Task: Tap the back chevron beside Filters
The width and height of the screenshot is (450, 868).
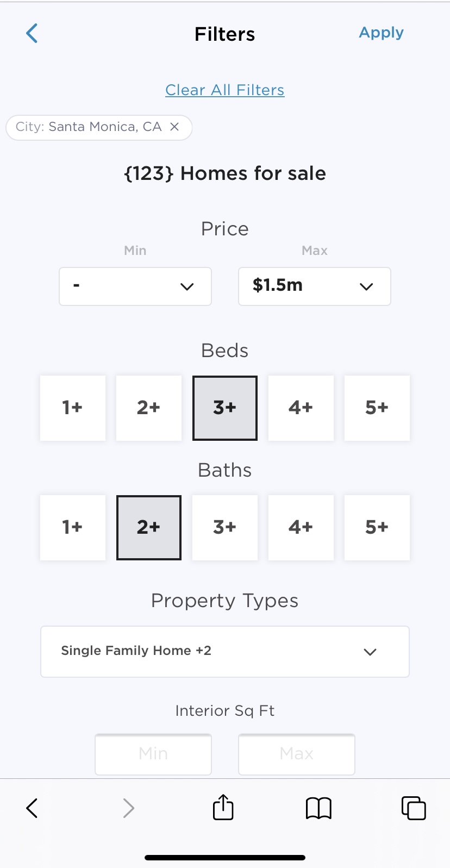Action: pyautogui.click(x=32, y=34)
